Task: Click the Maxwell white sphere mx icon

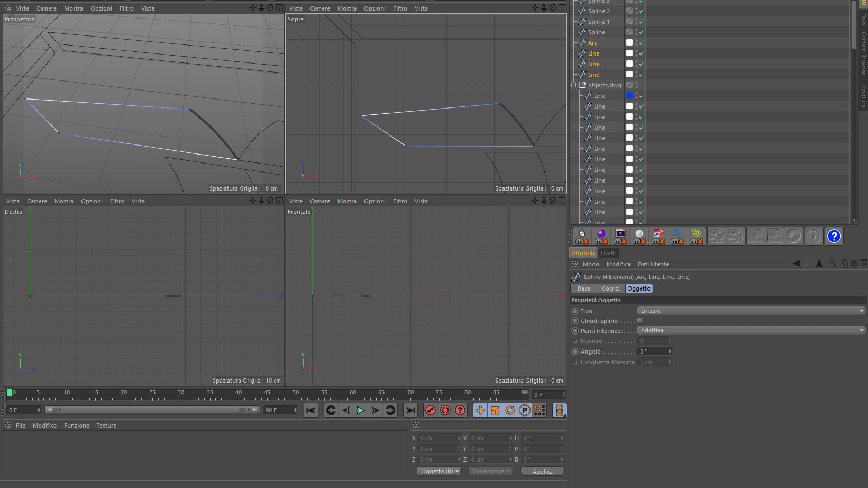Action: pyautogui.click(x=639, y=236)
